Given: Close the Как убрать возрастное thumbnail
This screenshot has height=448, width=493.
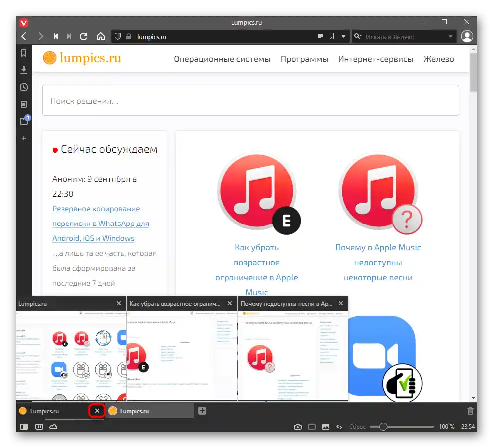Looking at the screenshot, I should click(230, 304).
